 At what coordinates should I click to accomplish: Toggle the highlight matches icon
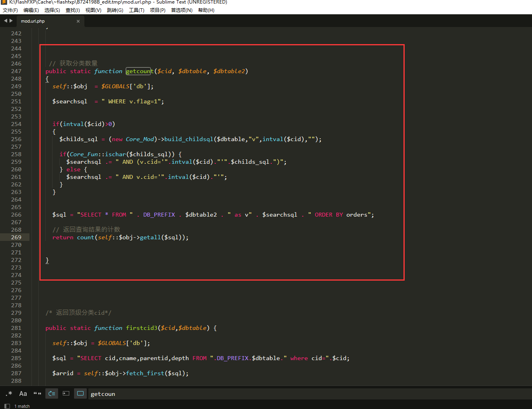click(x=80, y=393)
